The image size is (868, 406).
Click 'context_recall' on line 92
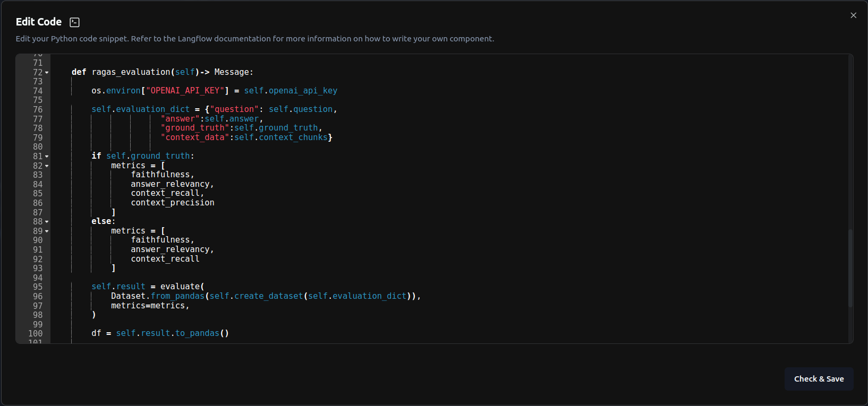[x=165, y=259]
